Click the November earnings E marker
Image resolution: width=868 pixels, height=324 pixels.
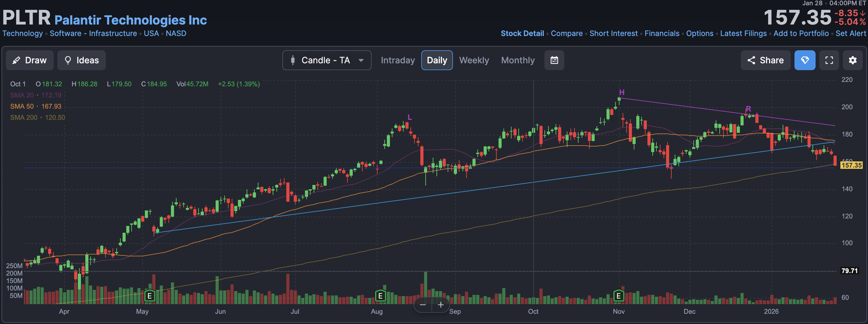click(619, 296)
